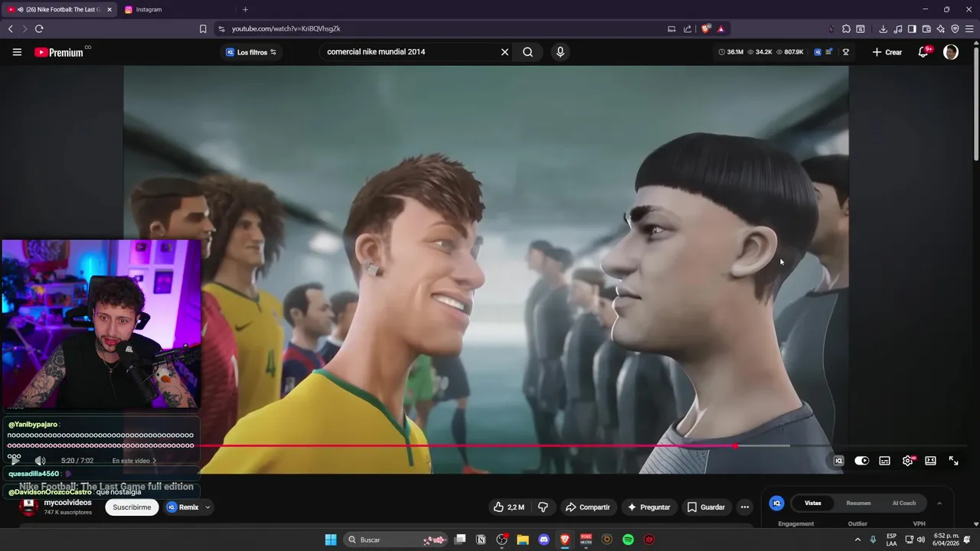This screenshot has width=980, height=551.
Task: Expand En este video chapter chevron
Action: (154, 461)
